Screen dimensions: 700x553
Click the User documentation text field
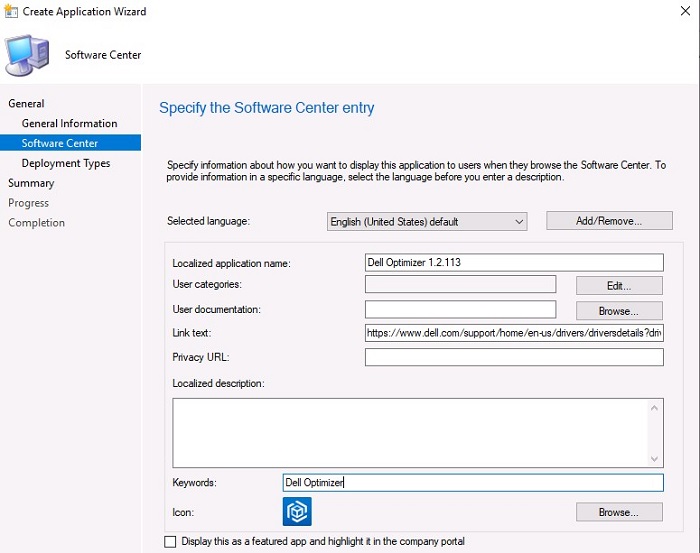(x=460, y=309)
